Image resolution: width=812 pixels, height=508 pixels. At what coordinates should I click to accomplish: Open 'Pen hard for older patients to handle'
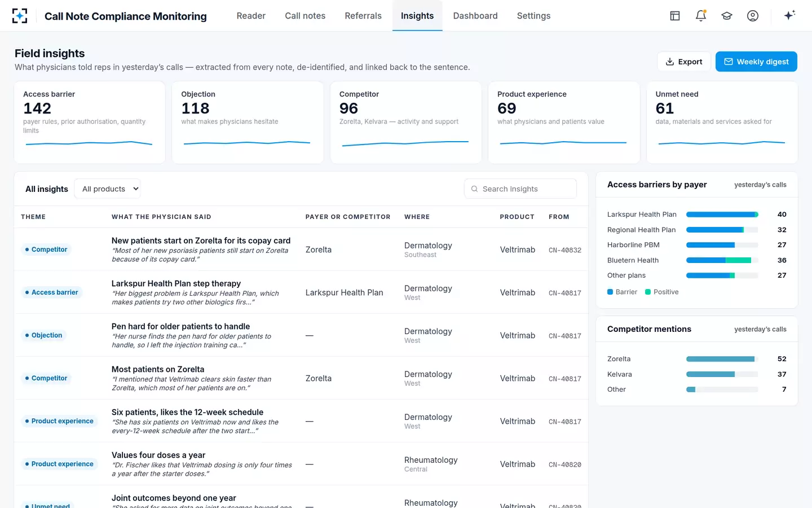pos(180,326)
